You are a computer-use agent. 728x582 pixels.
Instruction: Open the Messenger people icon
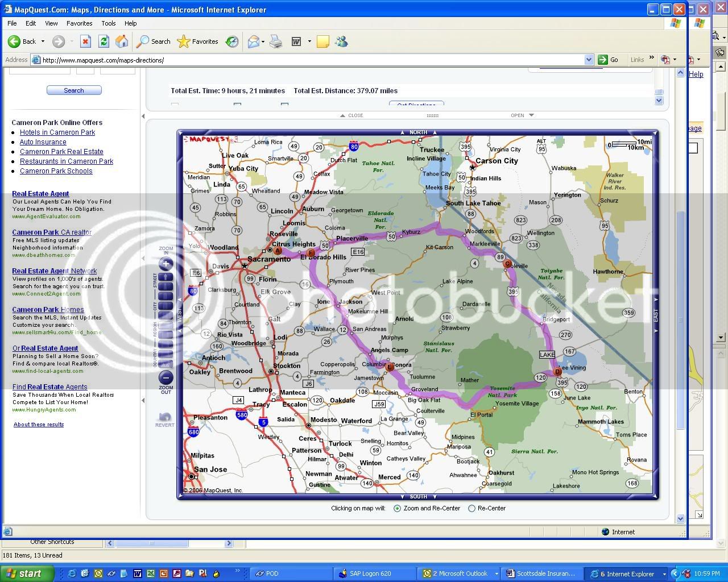pyautogui.click(x=341, y=41)
